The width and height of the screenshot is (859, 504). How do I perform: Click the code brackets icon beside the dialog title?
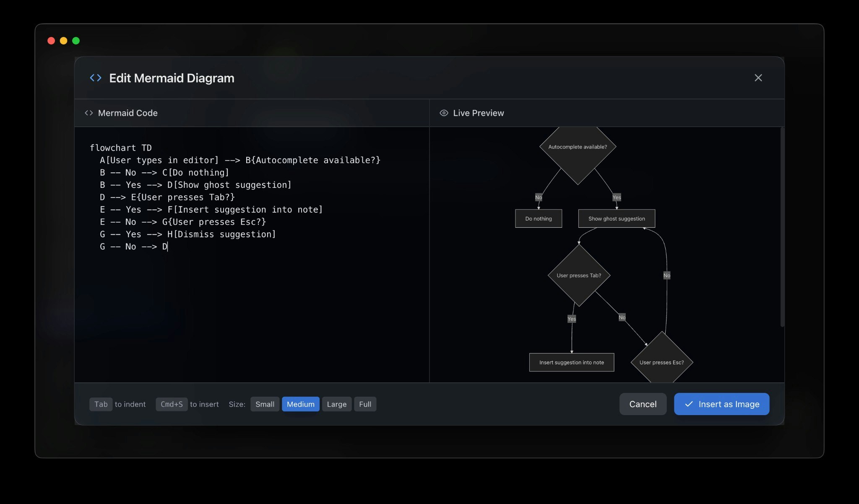(x=96, y=78)
